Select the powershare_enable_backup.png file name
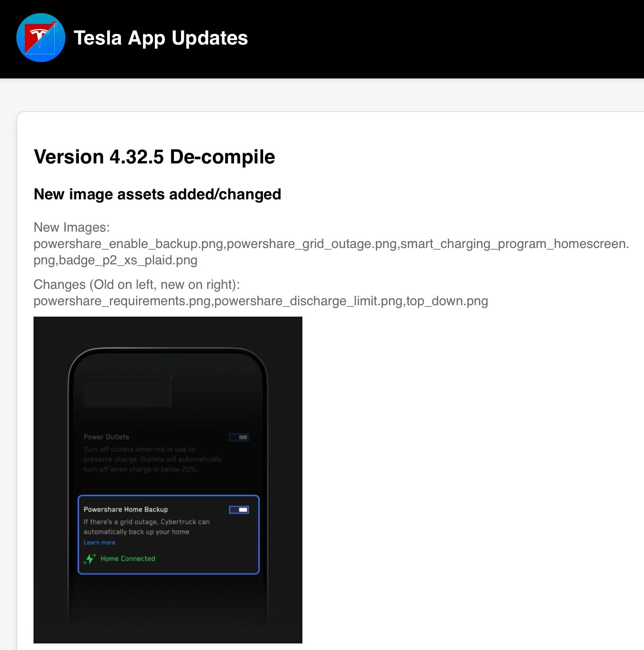 tap(128, 244)
